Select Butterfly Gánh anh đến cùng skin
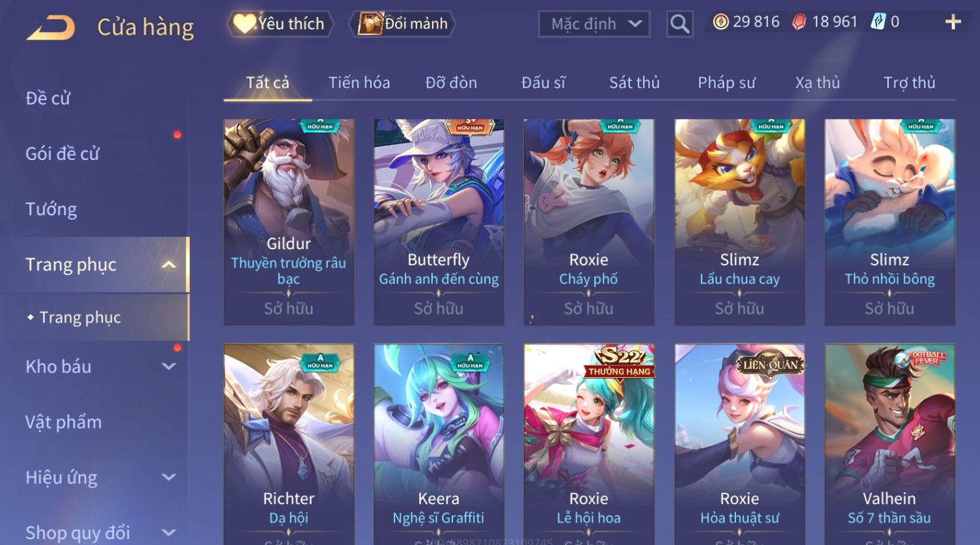The width and height of the screenshot is (980, 545). (439, 222)
